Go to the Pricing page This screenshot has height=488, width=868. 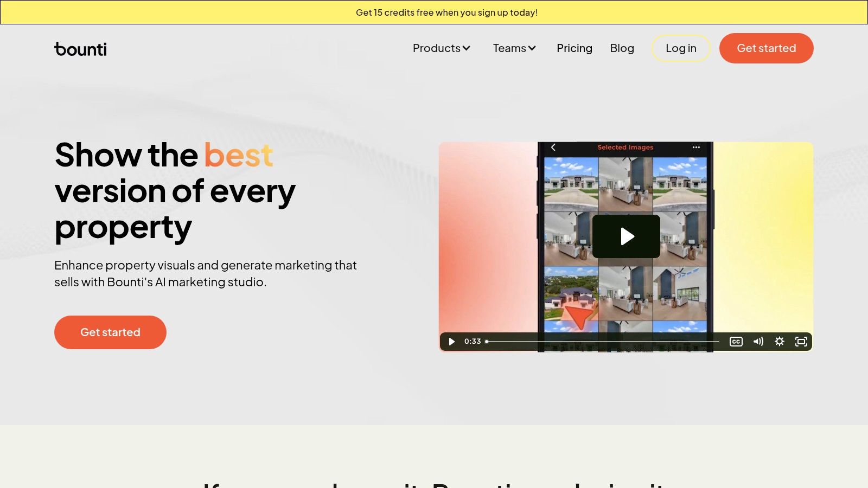(574, 48)
